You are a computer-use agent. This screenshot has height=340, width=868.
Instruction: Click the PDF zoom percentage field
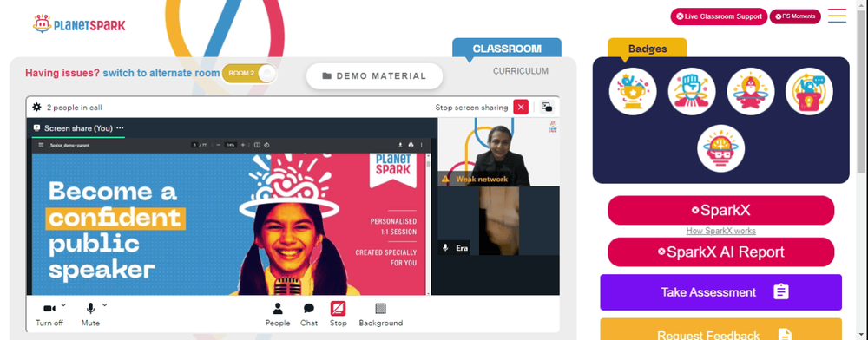tap(231, 146)
